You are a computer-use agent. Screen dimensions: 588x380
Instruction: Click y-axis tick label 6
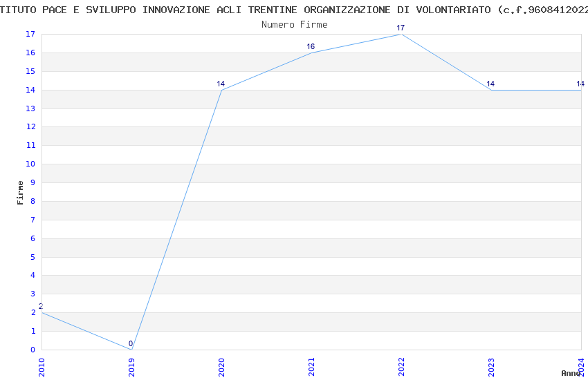pyautogui.click(x=33, y=238)
